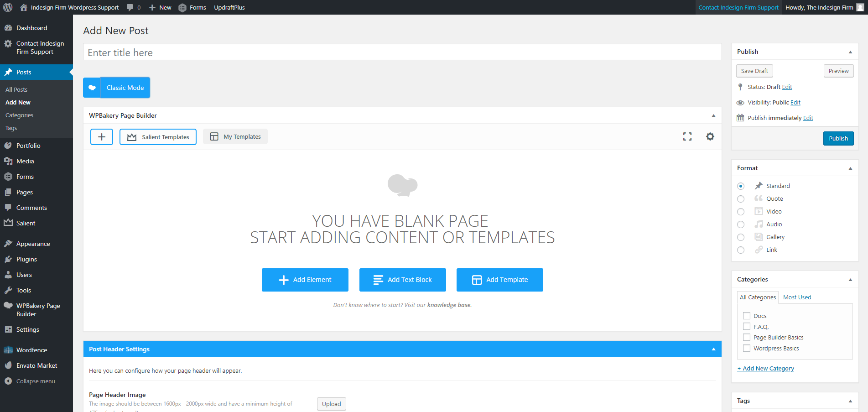Open Appearance in the sidebar menu
868x412 pixels.
coord(33,244)
